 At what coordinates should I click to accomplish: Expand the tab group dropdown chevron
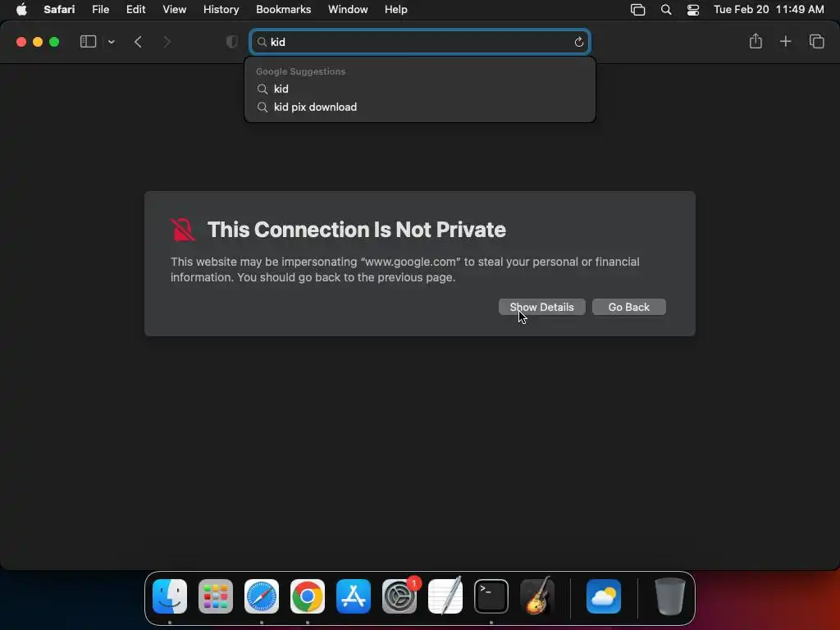(x=112, y=42)
